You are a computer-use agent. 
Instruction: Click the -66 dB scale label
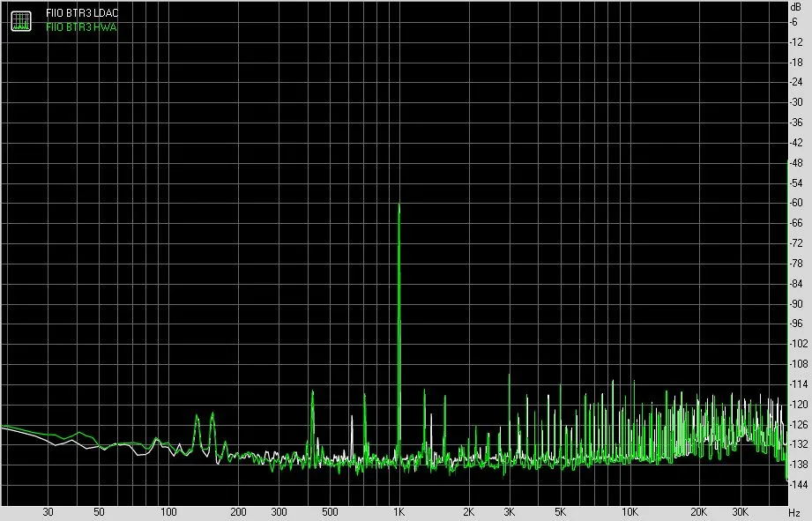coord(796,223)
